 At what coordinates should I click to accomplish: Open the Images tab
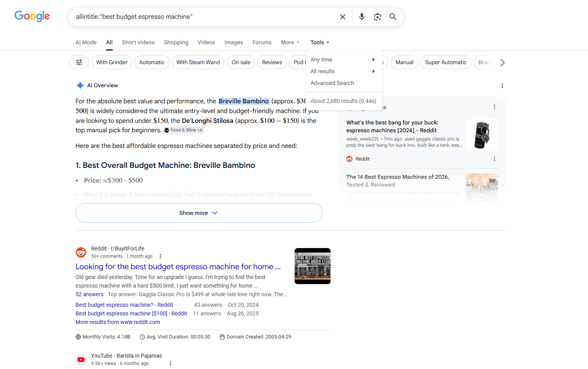[x=234, y=42]
